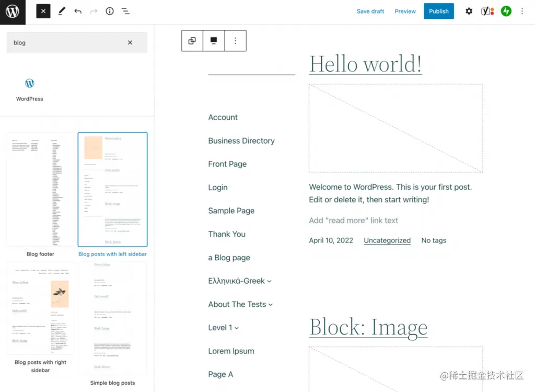
Task: Open the List View outline
Action: [125, 11]
